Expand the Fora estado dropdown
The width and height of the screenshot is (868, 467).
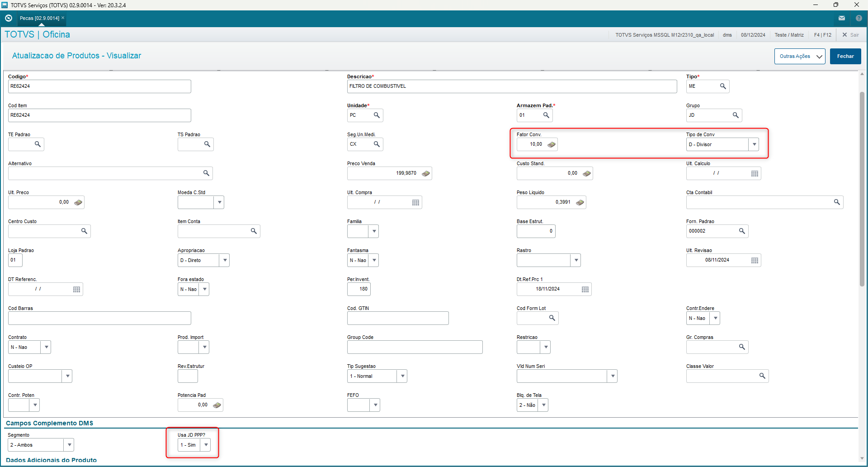coord(204,289)
